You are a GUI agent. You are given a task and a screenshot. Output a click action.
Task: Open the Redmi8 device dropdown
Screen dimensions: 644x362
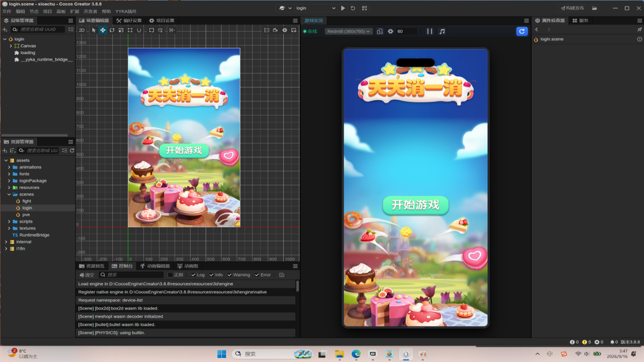pos(349,31)
